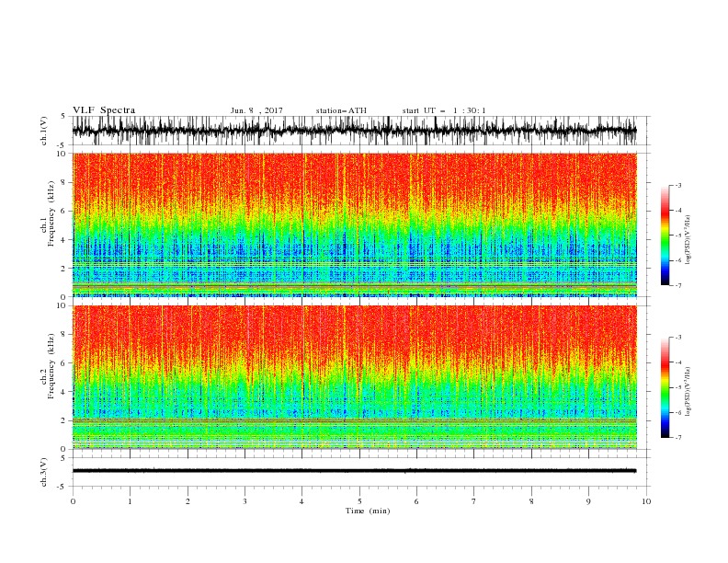Screen dimensions: 728x563
Task: Click the ch.3 voltage waveform trace
Action: point(354,471)
